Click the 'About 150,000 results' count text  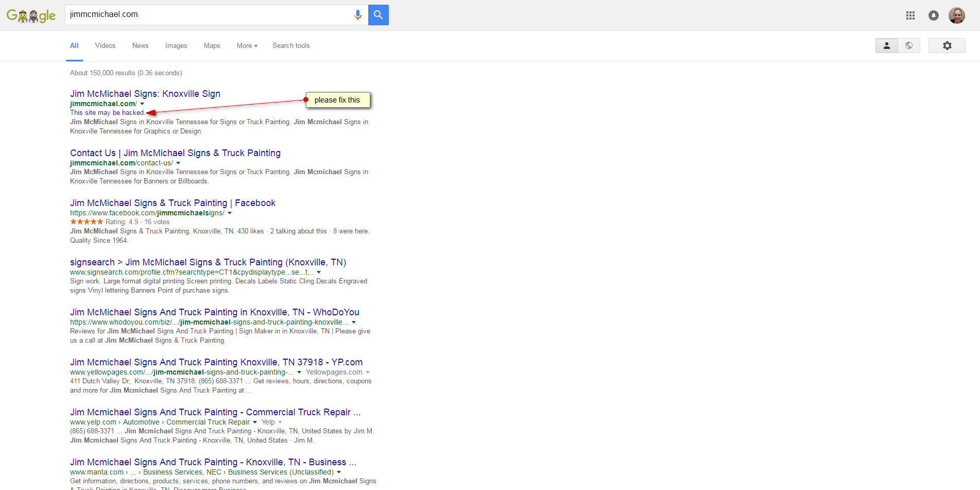pyautogui.click(x=126, y=73)
